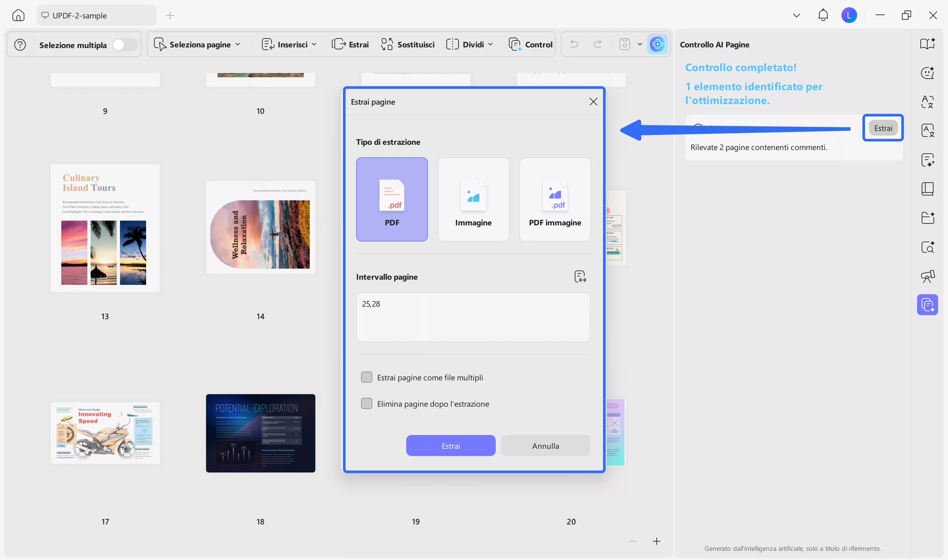Toggle Selezione multipla switch

point(124,45)
